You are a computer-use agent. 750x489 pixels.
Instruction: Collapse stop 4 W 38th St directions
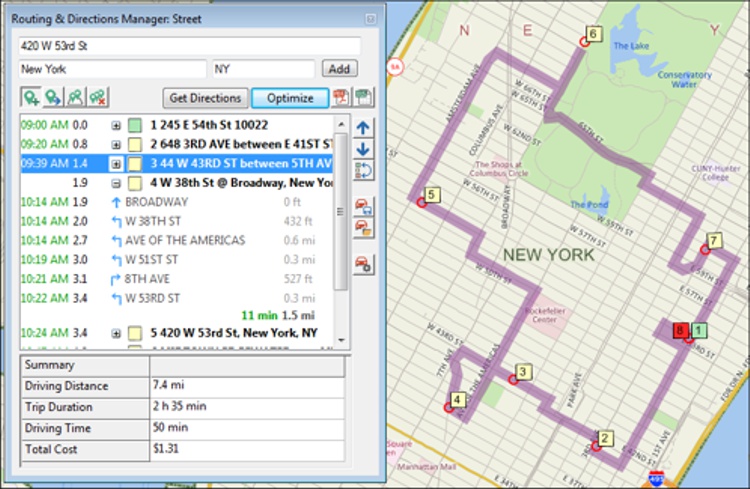[x=116, y=183]
